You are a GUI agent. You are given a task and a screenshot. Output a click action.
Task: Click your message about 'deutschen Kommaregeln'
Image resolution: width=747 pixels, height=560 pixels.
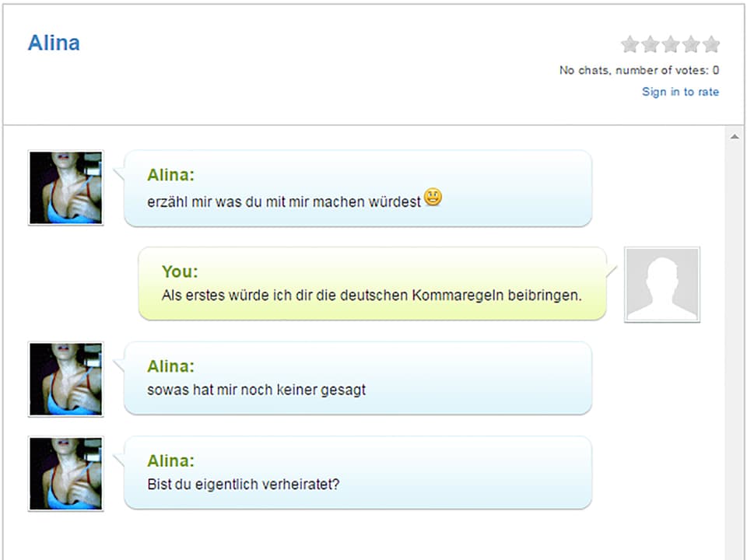tap(372, 296)
